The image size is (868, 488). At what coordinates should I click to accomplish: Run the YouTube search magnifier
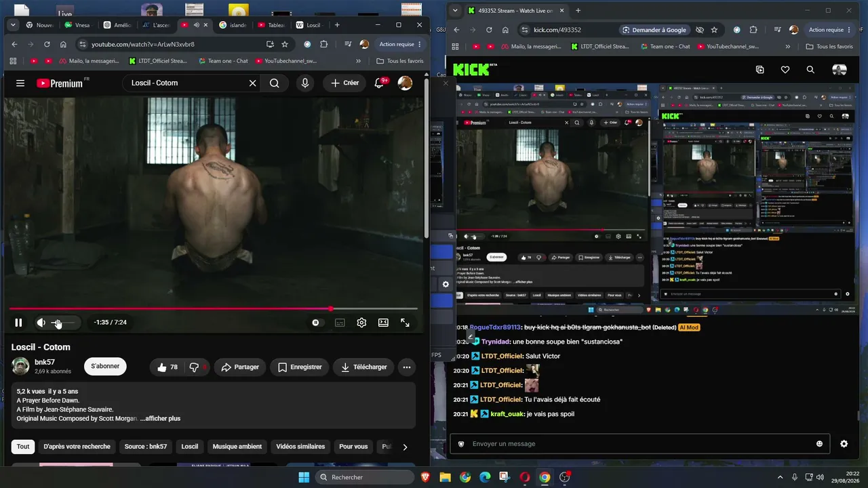(274, 83)
